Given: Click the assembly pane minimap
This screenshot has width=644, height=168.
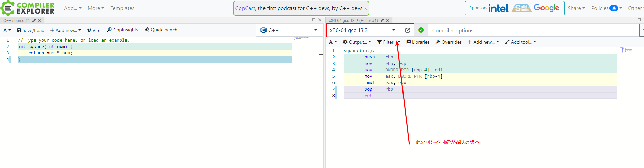Looking at the screenshot, I should pos(627,50).
